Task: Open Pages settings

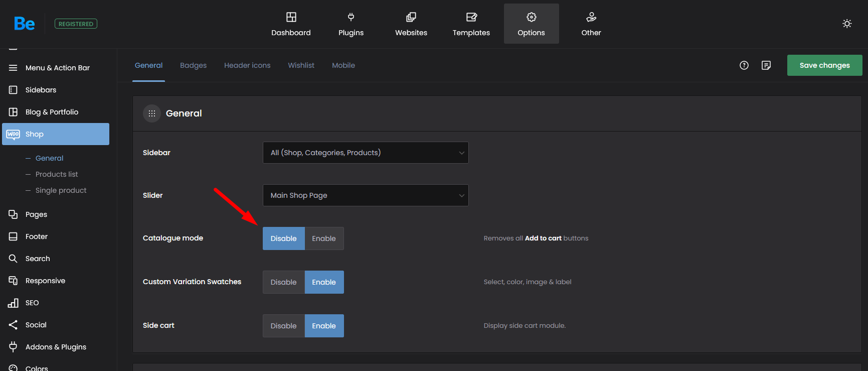Action: [x=56, y=214]
